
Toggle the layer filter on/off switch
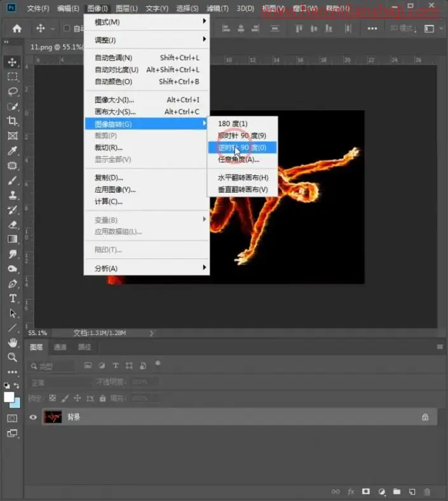(x=158, y=363)
